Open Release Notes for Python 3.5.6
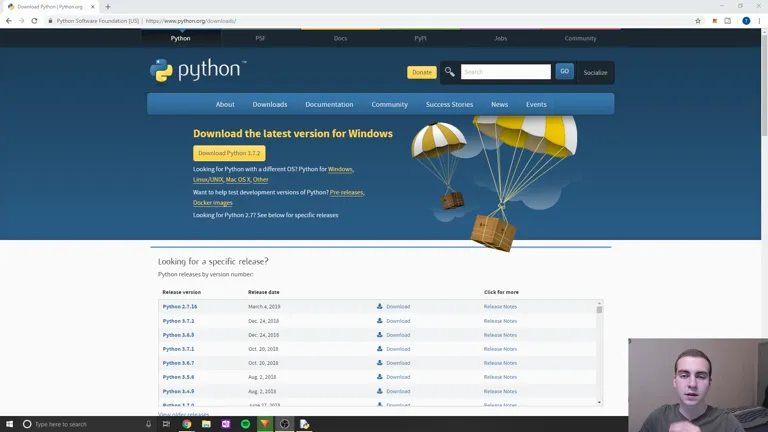Viewport: 768px width, 432px height. tap(500, 377)
